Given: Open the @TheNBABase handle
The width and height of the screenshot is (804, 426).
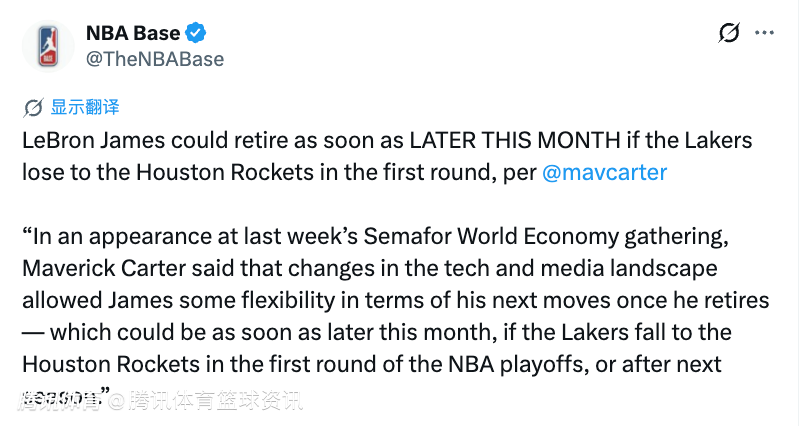Looking at the screenshot, I should pos(155,59).
